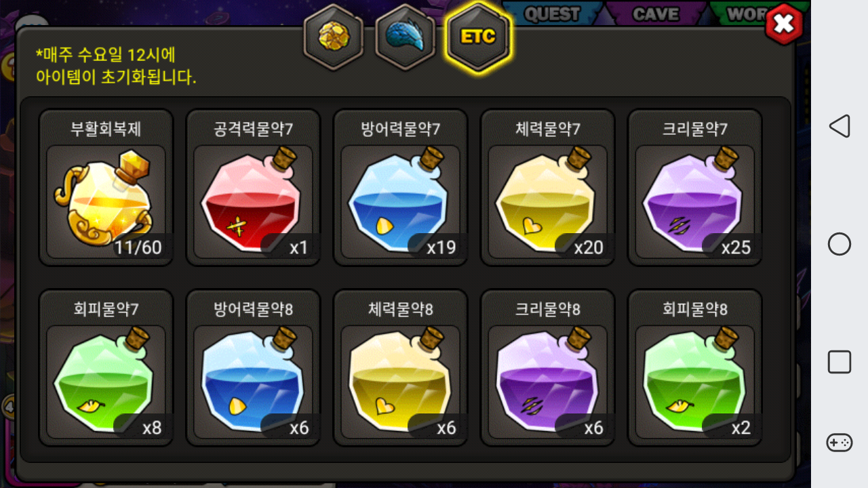Tap the red 공격력물약7 potion
The width and height of the screenshot is (868, 488).
(x=253, y=188)
